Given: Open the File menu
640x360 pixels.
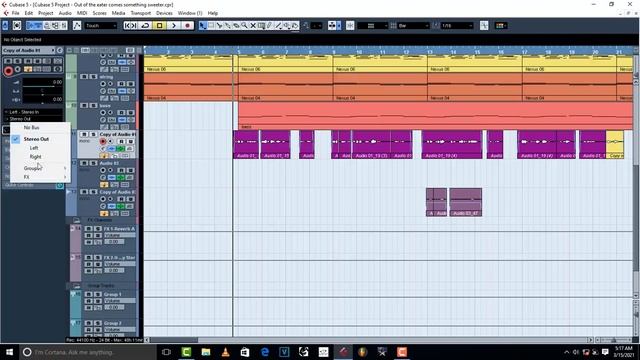Looking at the screenshot, I should pos(16,13).
